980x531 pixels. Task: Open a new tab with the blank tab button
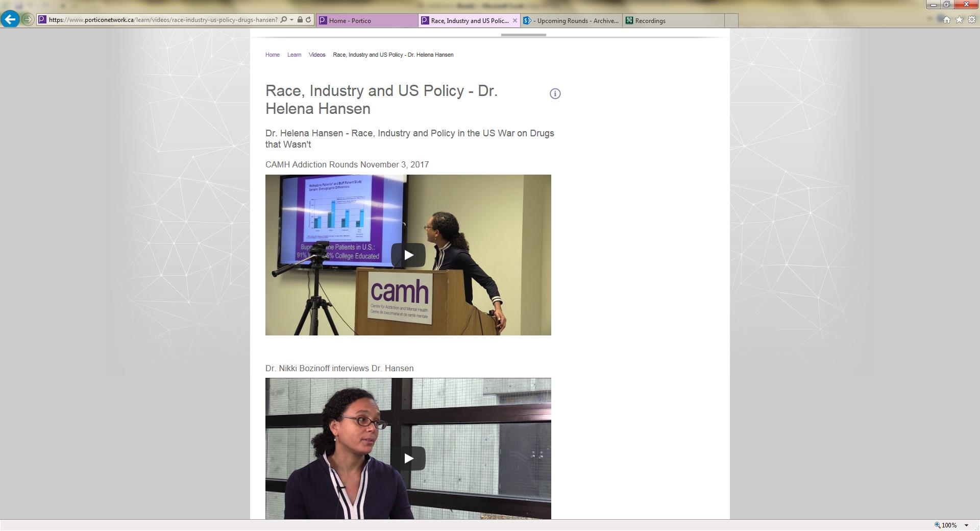click(731, 21)
